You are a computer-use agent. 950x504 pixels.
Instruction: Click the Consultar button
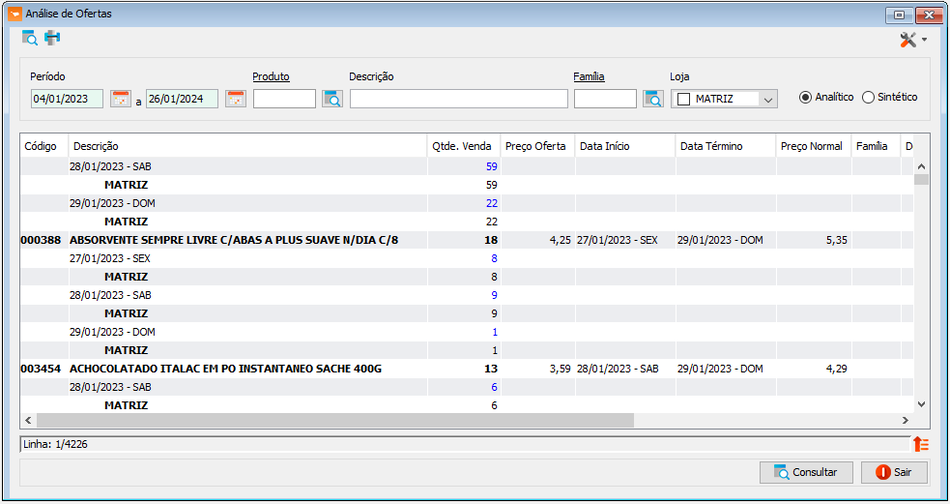pyautogui.click(x=806, y=472)
